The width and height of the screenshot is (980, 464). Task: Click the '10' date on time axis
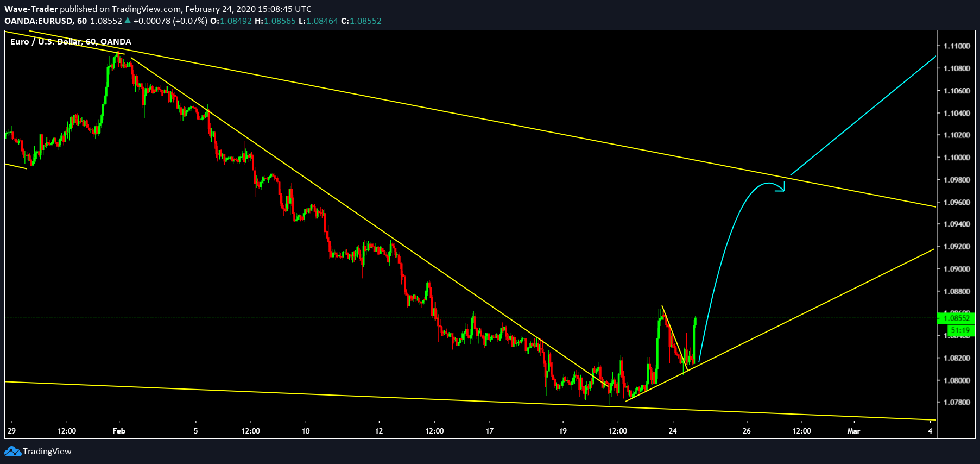[x=306, y=431]
